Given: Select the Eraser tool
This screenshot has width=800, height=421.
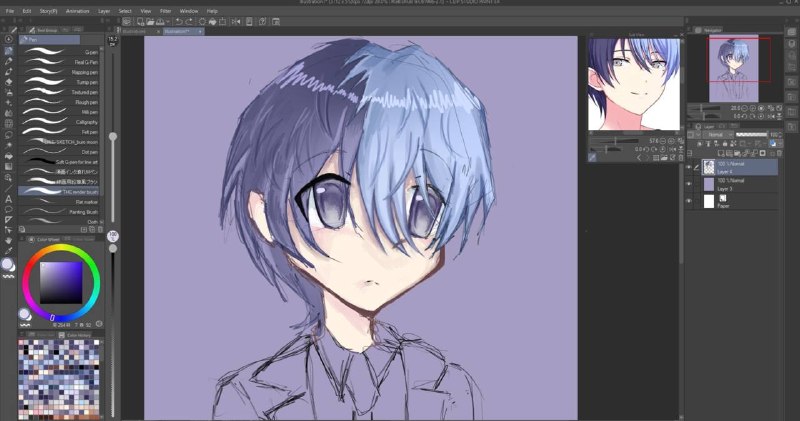Looking at the screenshot, I should 8,82.
